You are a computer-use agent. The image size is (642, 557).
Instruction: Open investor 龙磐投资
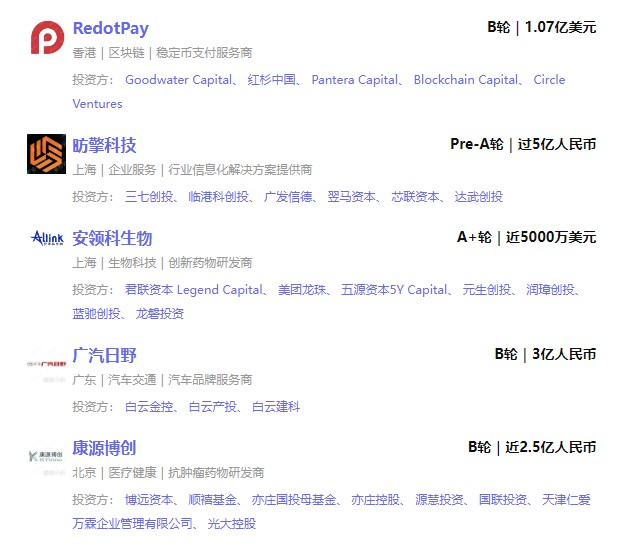[x=160, y=314]
